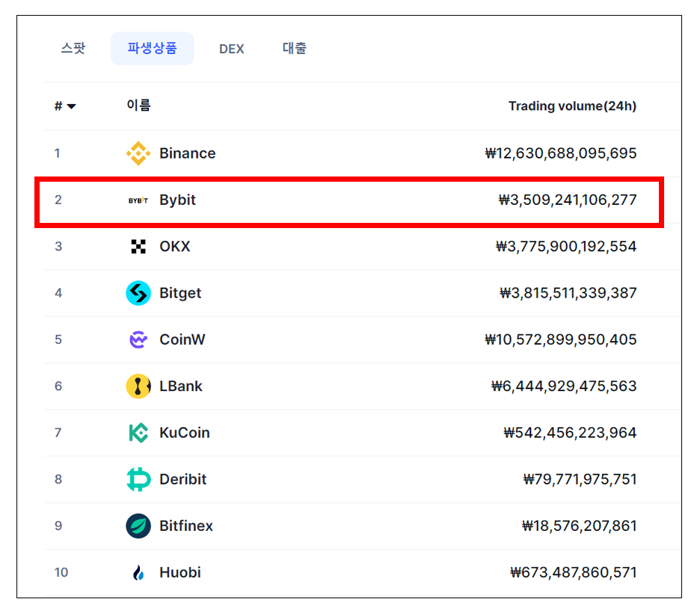Click OKX volume ₩3,775,900,192,554

click(566, 246)
